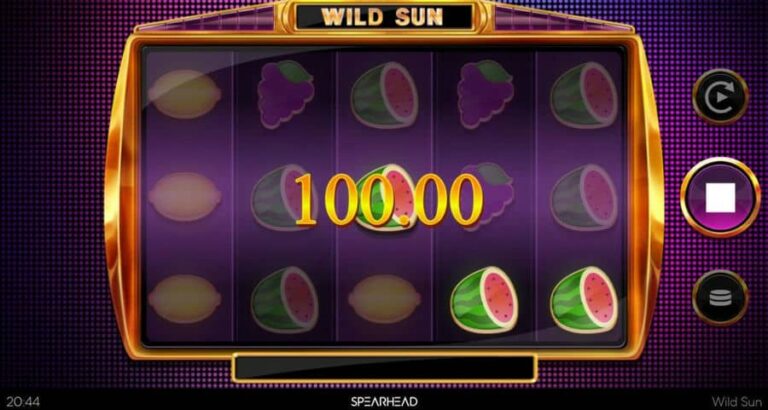Click the top watermelon on the third reel

click(384, 95)
